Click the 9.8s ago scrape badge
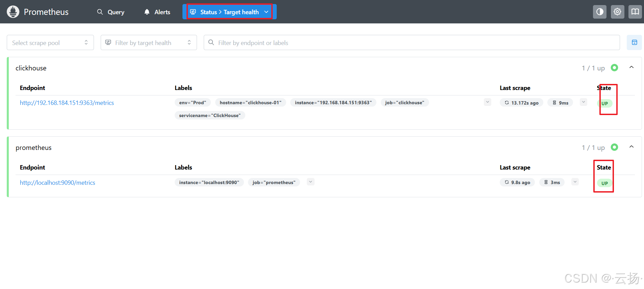Image resolution: width=644 pixels, height=289 pixels. pos(517,182)
